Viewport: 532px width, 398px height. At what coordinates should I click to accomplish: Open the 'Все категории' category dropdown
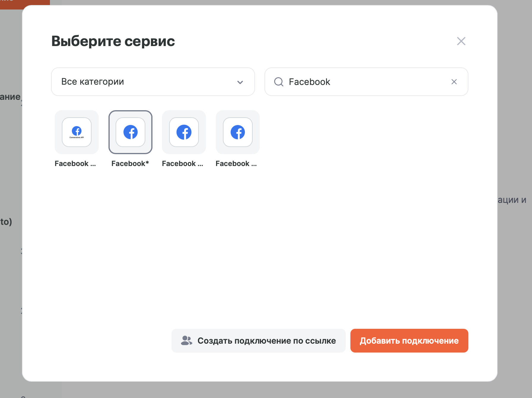tap(153, 82)
